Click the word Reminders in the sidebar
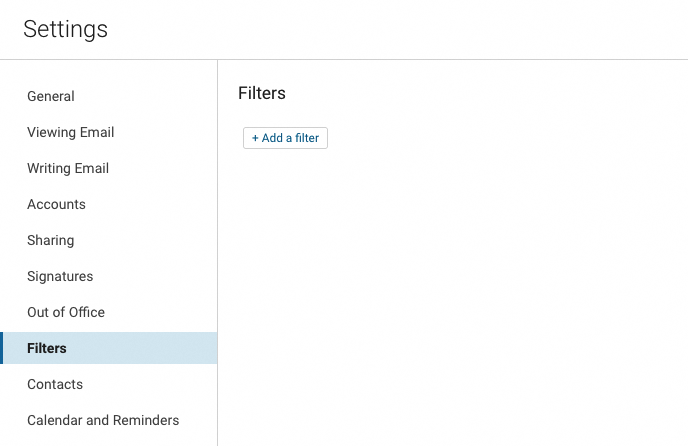Screen dimensions: 688x446 coord(146,421)
